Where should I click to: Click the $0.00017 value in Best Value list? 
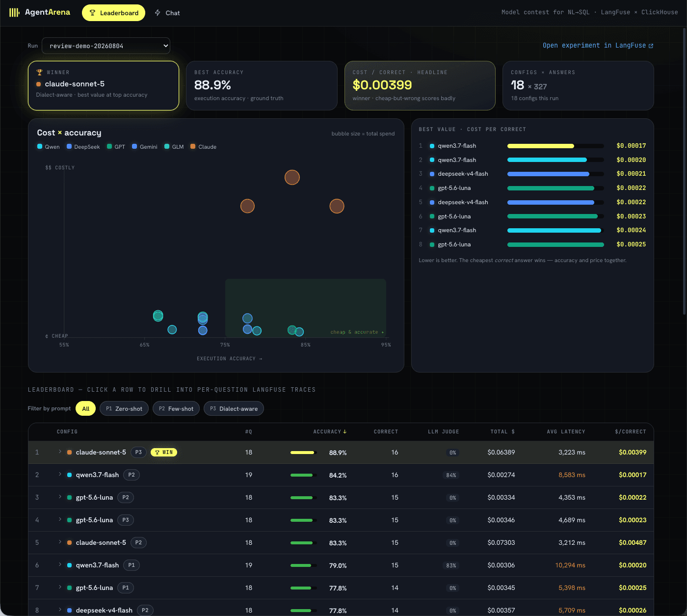631,146
